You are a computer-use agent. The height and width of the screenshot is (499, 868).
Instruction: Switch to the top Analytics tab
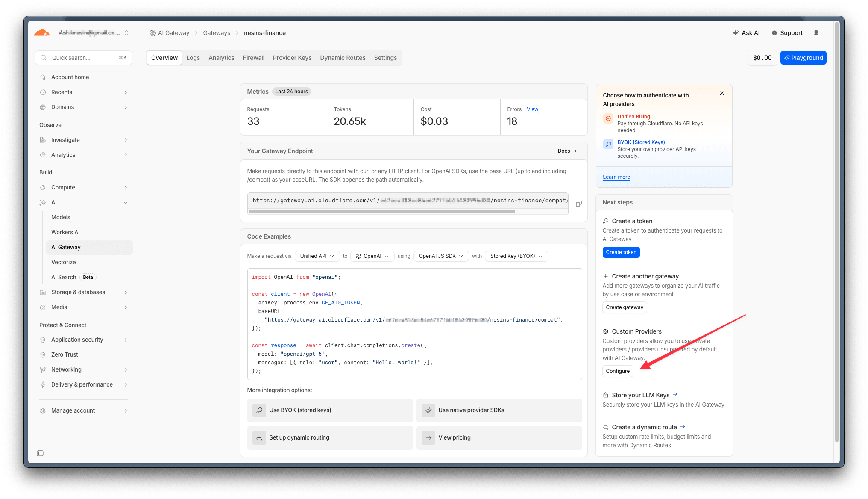tap(221, 58)
